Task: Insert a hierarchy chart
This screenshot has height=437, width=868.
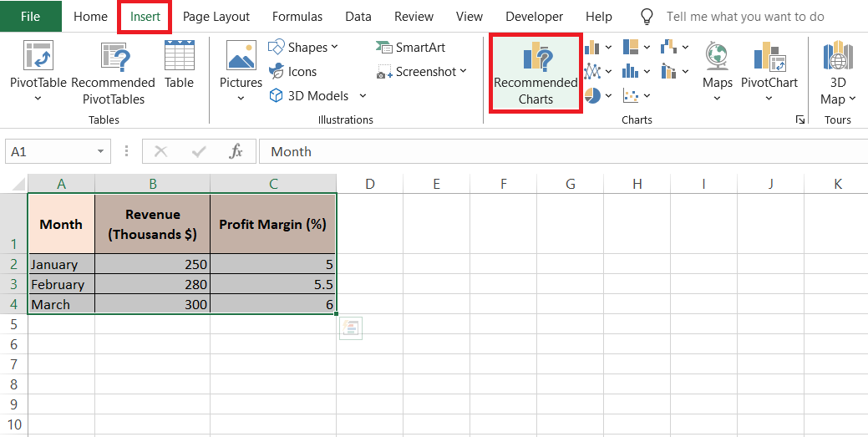Action: pos(631,47)
